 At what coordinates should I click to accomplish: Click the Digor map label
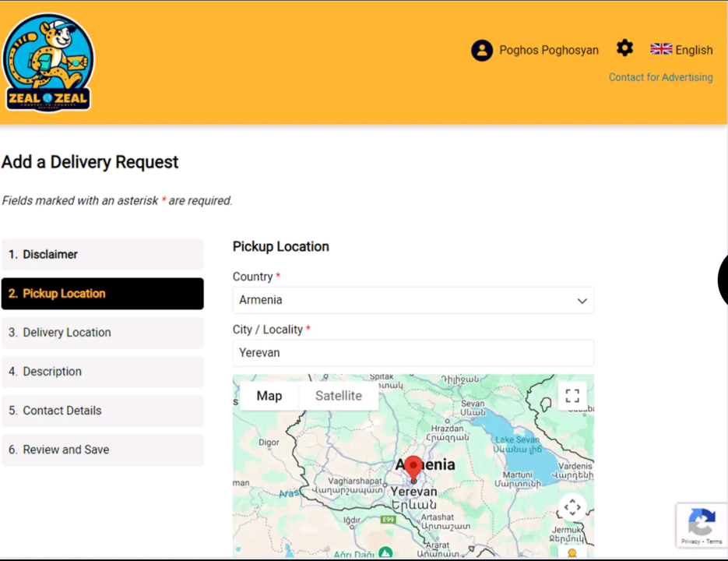269,443
